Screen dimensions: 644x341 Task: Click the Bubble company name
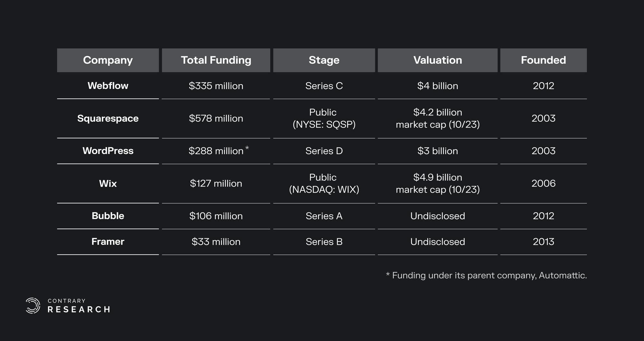[x=108, y=216]
